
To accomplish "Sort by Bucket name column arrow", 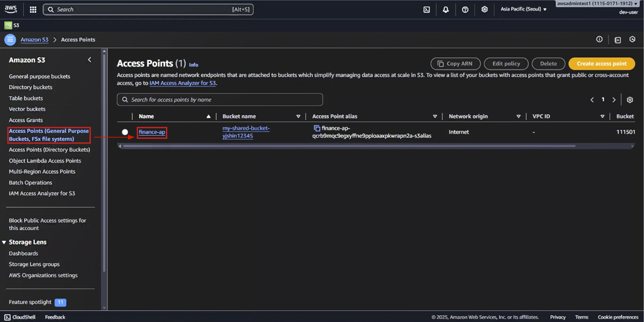I will [x=298, y=116].
